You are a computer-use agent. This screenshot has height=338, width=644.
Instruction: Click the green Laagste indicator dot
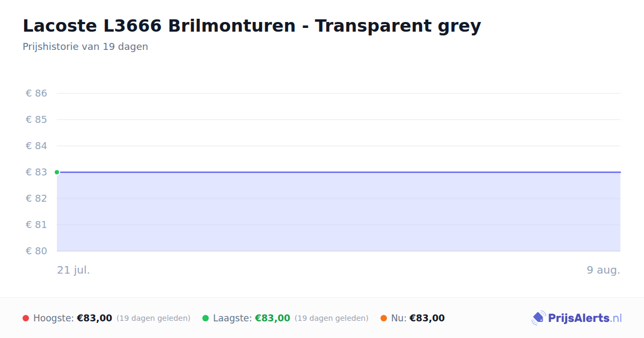coord(206,318)
